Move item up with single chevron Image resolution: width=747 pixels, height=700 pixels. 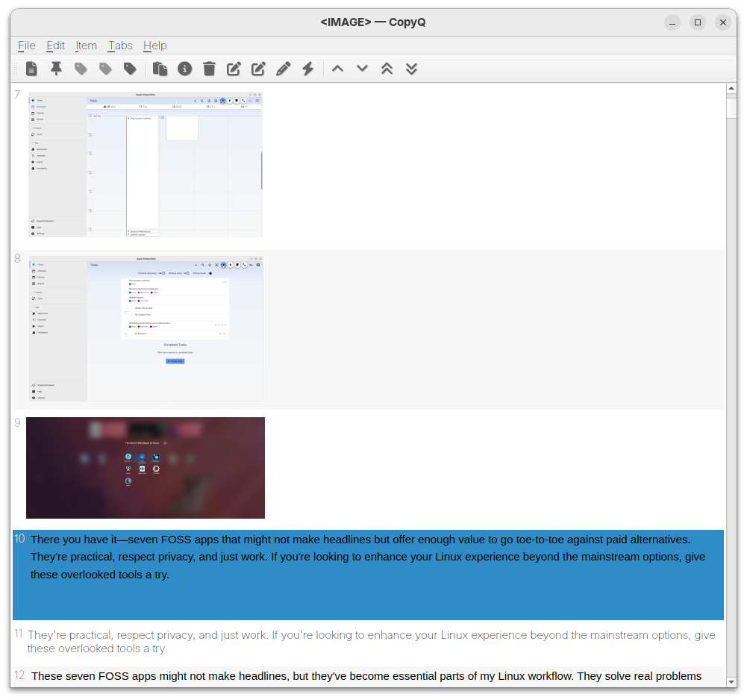pos(338,69)
